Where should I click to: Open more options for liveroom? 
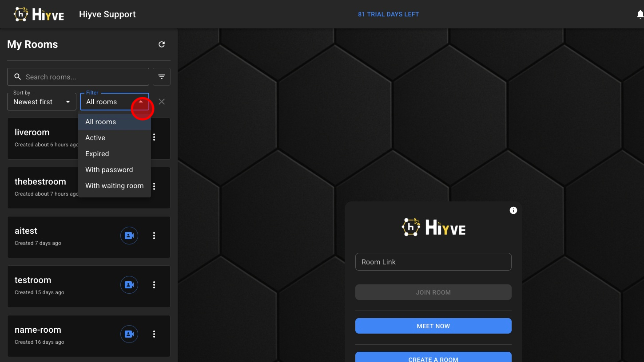coord(154,137)
